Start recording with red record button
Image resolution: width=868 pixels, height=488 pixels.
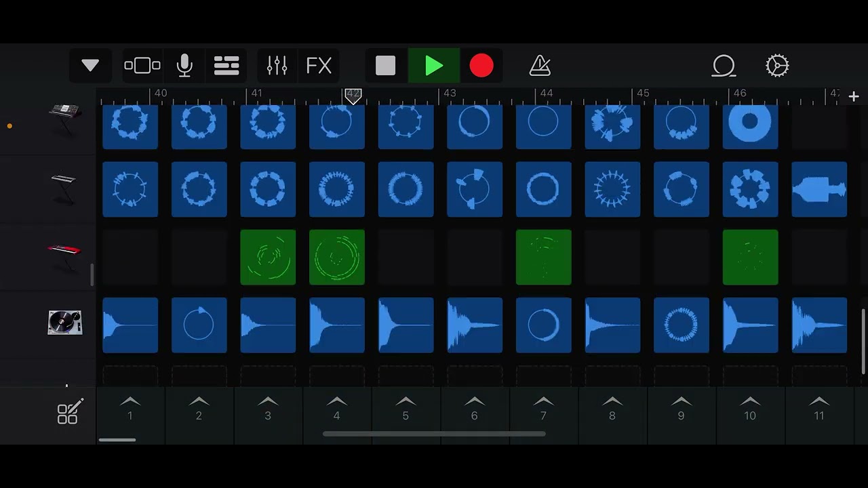(481, 66)
